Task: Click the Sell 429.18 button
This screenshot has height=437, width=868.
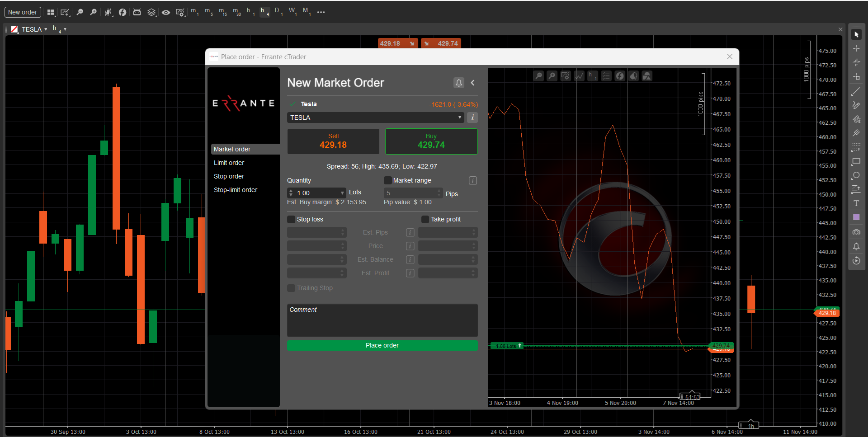Action: pyautogui.click(x=333, y=141)
